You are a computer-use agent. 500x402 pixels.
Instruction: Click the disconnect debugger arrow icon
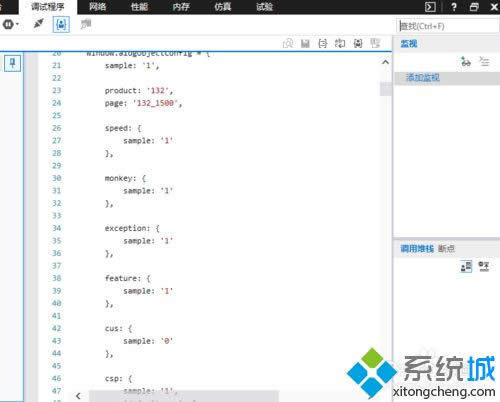click(39, 24)
